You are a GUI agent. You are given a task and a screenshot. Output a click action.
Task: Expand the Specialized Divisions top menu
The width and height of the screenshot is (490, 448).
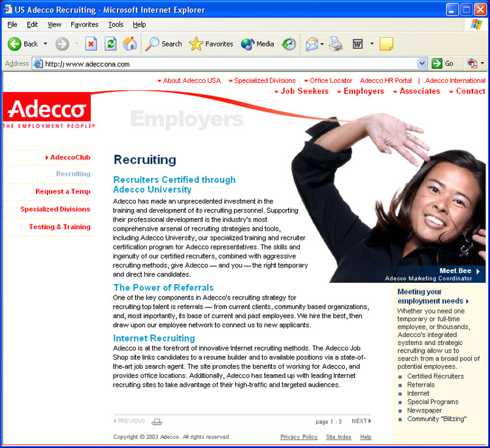pyautogui.click(x=262, y=80)
